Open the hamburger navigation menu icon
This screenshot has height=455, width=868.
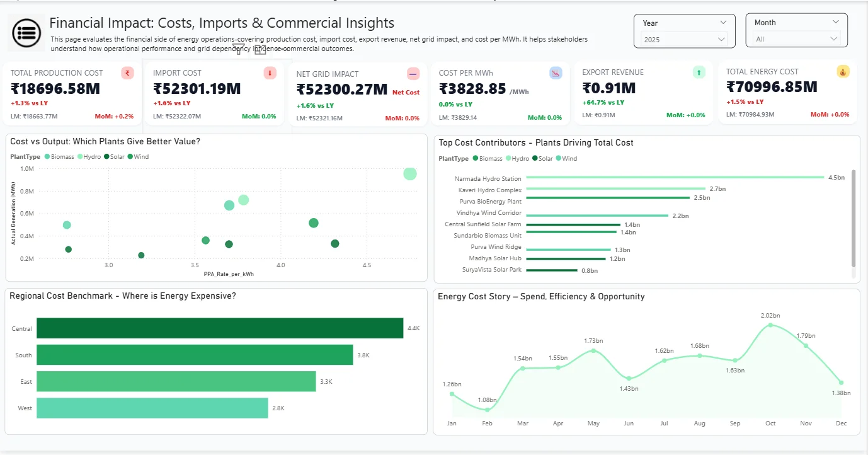coord(26,32)
